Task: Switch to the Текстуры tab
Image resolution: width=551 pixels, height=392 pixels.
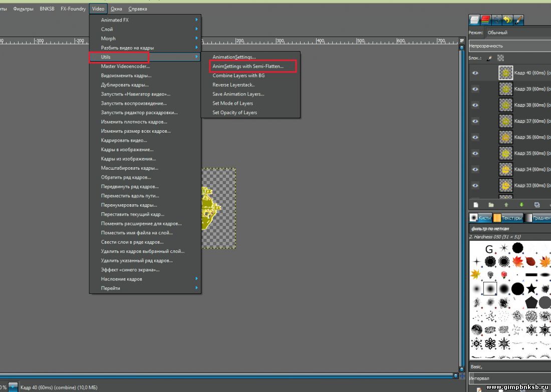Action: coord(507,218)
